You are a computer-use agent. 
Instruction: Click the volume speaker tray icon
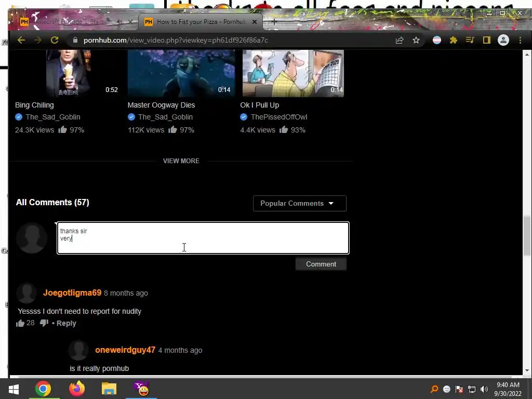[484, 389]
